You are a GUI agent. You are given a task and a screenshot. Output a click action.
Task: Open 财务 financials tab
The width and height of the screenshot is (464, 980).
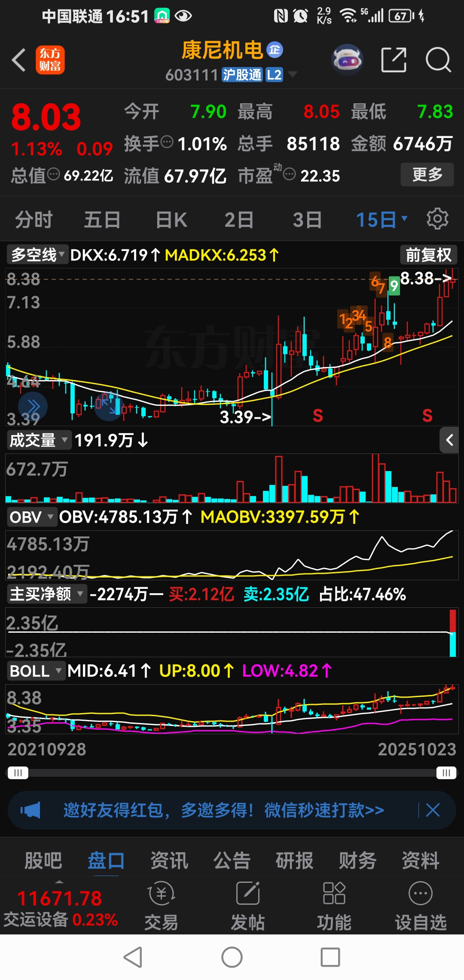[x=357, y=861]
